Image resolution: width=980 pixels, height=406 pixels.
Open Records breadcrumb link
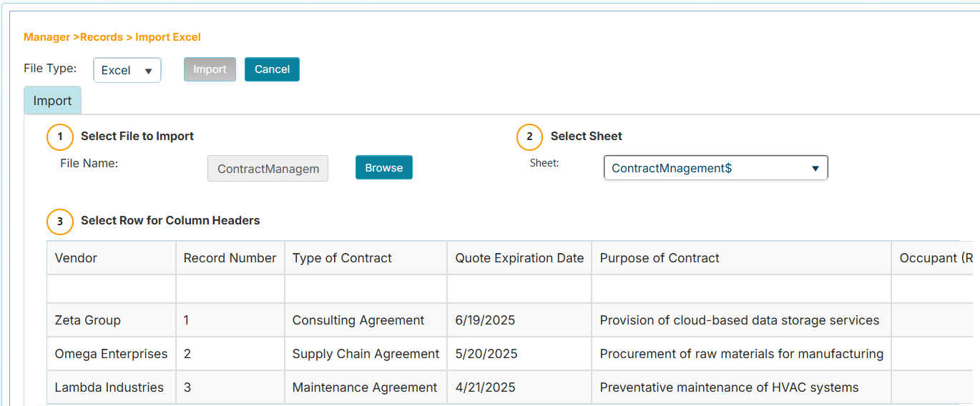coord(101,37)
